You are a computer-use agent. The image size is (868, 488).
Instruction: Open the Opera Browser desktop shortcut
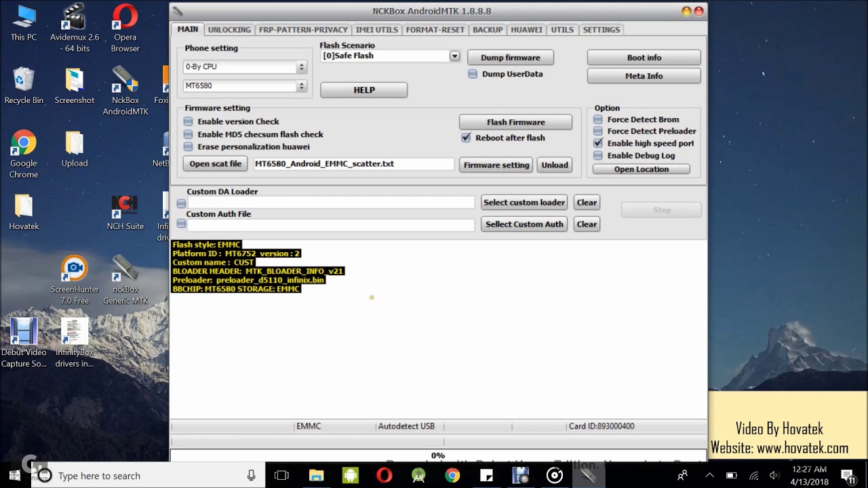pyautogui.click(x=125, y=28)
